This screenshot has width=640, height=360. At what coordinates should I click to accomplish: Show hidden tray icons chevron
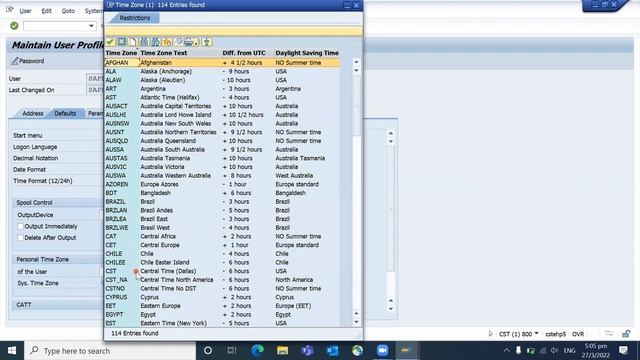506,351
